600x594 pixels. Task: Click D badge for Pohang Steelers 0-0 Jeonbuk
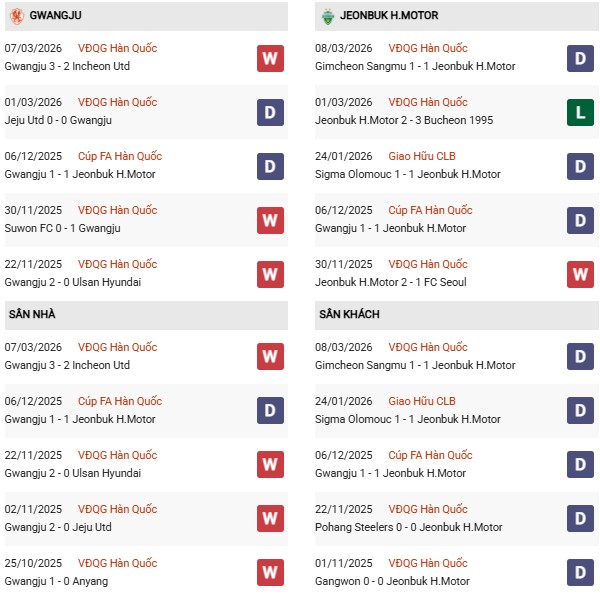[x=580, y=519]
